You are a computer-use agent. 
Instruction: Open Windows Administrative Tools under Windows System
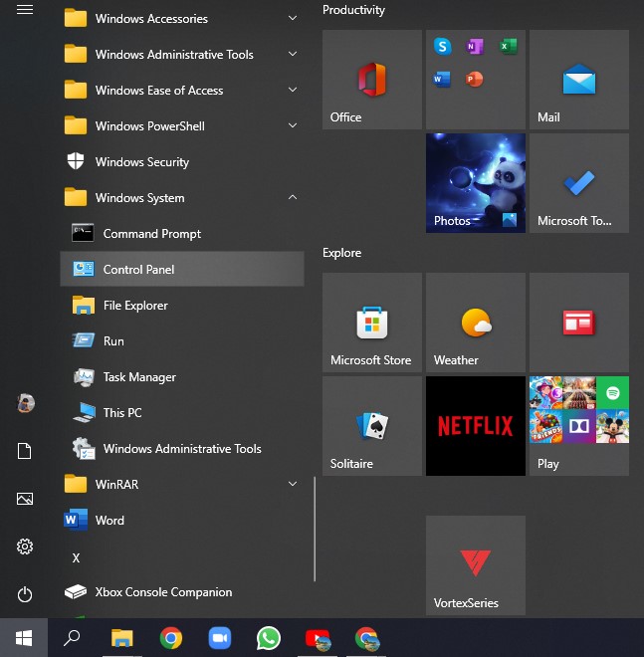pyautogui.click(x=182, y=448)
